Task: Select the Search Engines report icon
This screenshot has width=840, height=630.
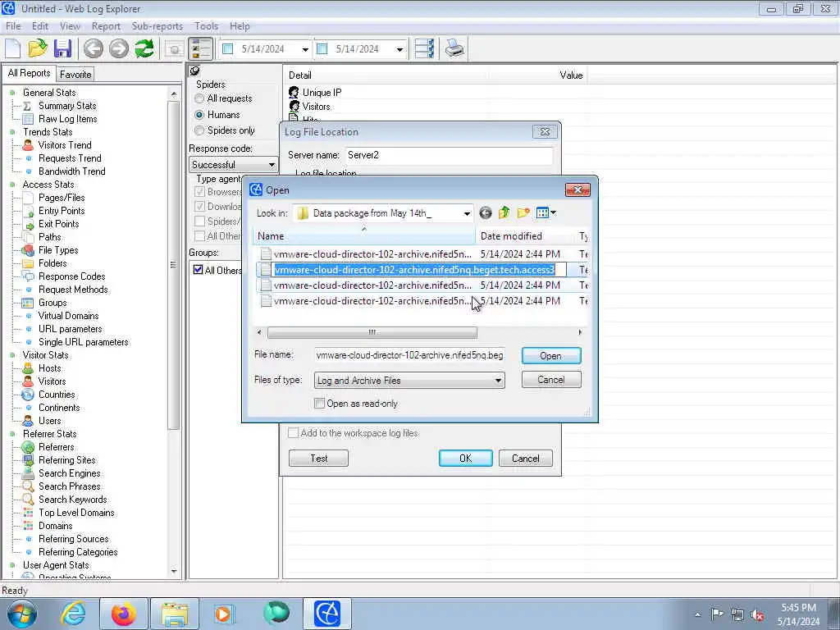Action: (28, 473)
